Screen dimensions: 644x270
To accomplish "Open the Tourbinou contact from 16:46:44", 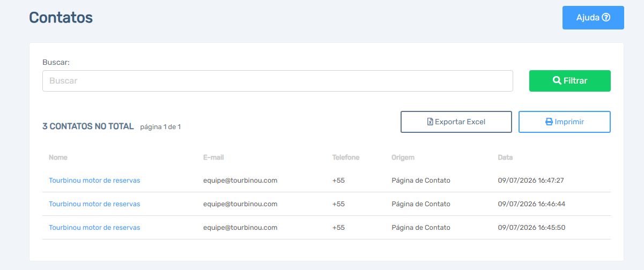I will [94, 204].
